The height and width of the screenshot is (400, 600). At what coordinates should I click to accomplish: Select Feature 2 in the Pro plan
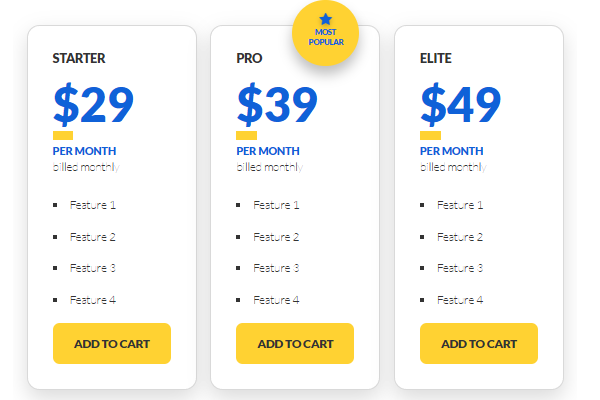point(276,237)
